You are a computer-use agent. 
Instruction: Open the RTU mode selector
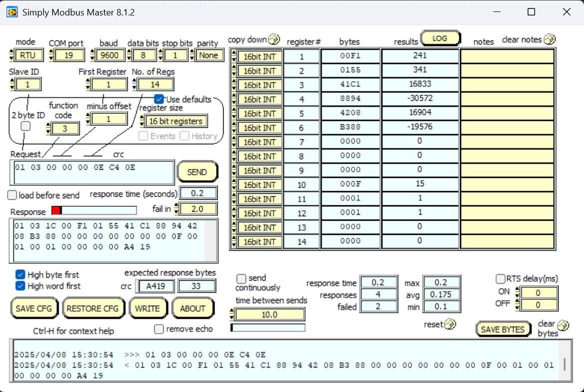(x=30, y=55)
